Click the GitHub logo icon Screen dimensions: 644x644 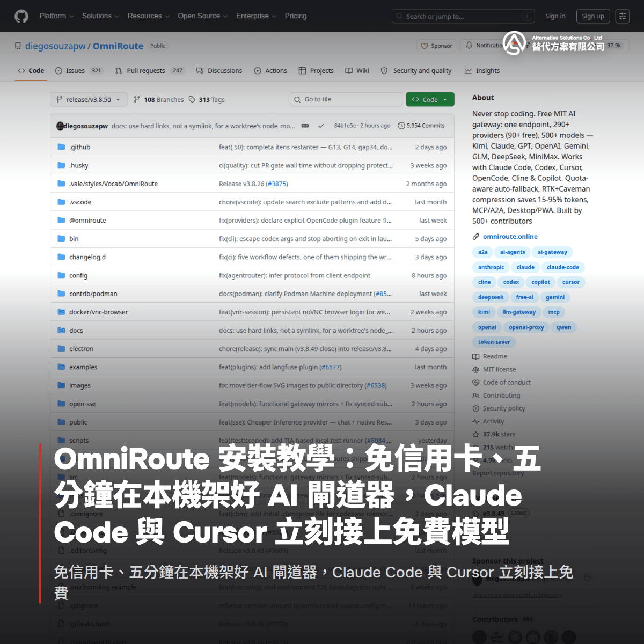tap(21, 16)
